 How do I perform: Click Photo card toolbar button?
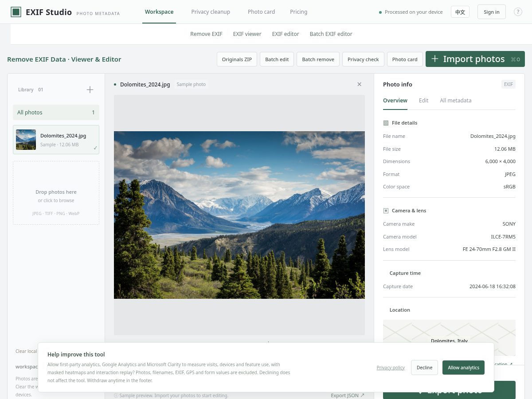coord(405,59)
